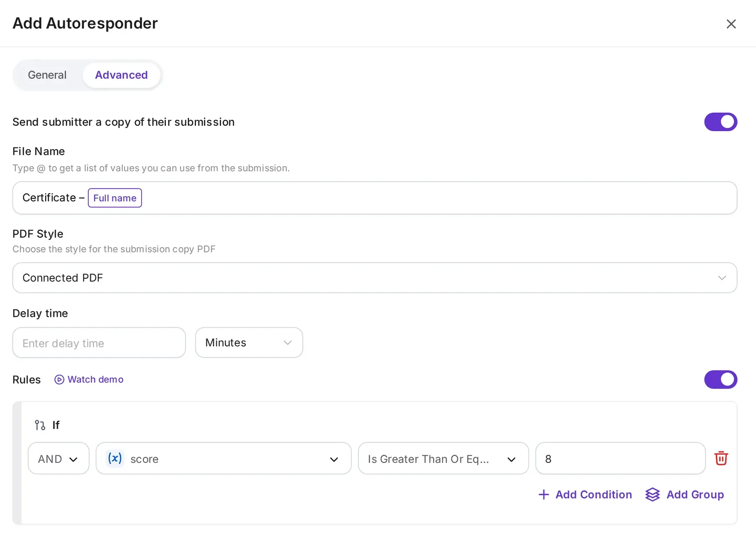756x540 pixels.
Task: Click the Full name tag in File Name
Action: coord(115,198)
